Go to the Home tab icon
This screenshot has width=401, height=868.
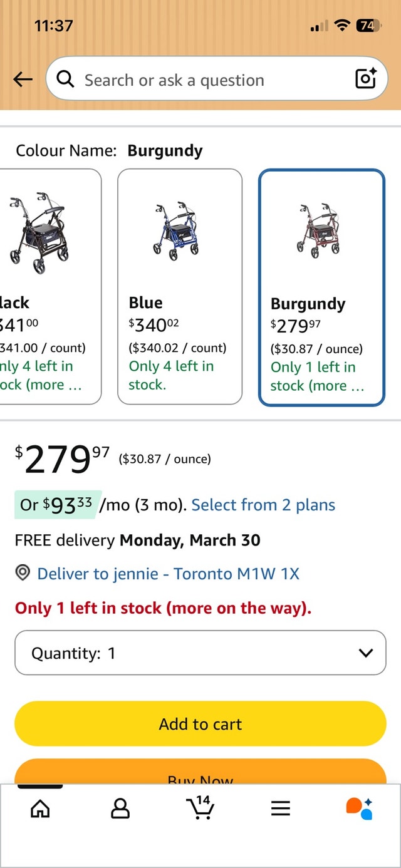tap(40, 809)
